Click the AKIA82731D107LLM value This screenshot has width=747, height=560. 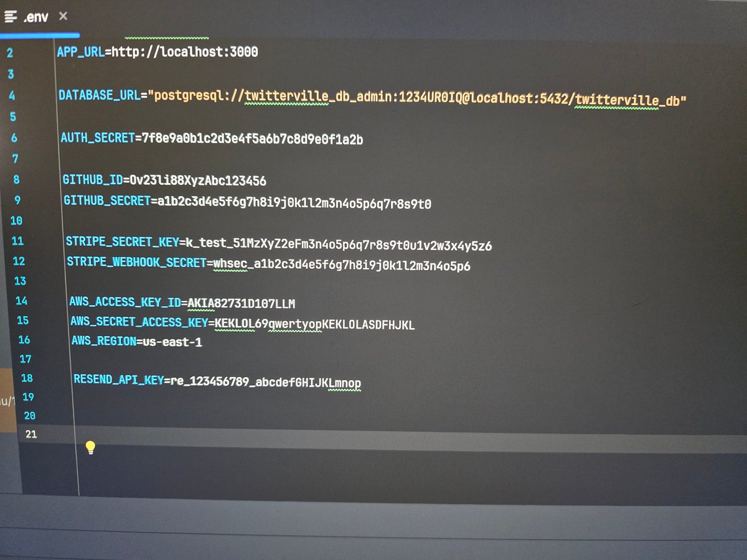pyautogui.click(x=242, y=304)
